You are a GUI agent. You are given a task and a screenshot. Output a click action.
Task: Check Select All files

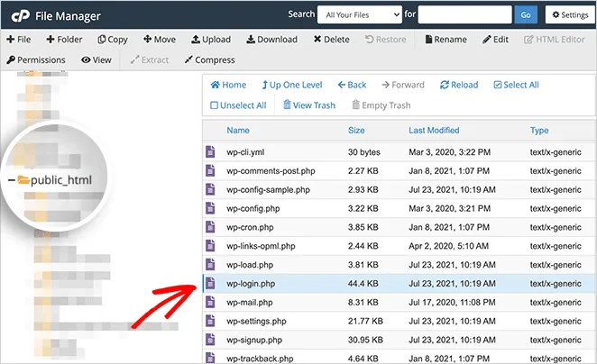click(516, 85)
